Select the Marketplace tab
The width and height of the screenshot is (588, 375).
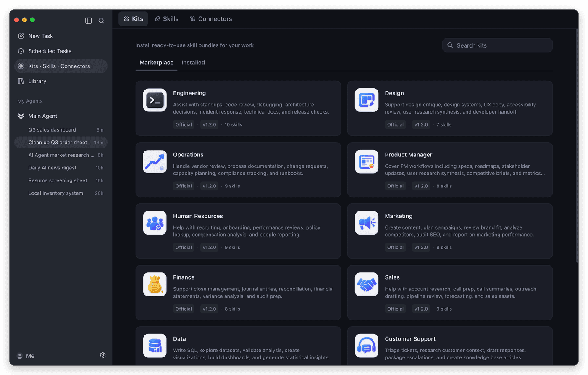(x=156, y=63)
